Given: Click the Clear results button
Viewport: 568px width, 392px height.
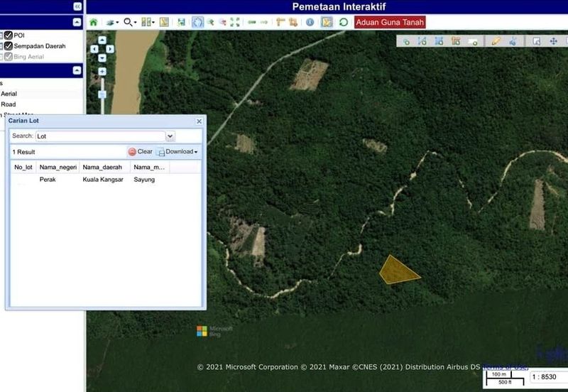Looking at the screenshot, I should click(140, 152).
